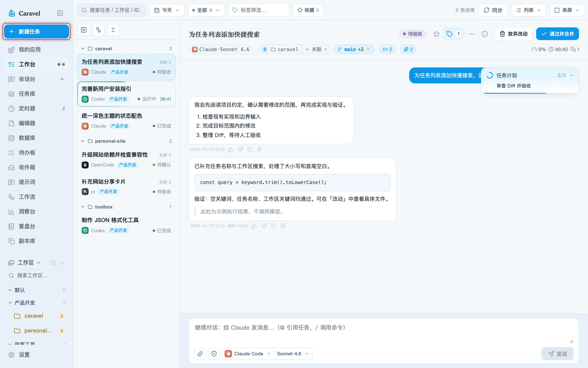Viewport: 588px width, 368px height.
Task: Open the 今天 date dropdown
Action: pos(167,10)
